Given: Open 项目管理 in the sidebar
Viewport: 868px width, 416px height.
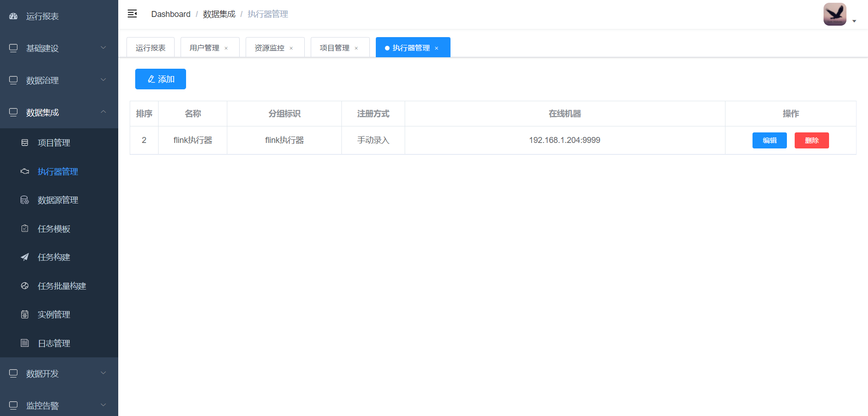Looking at the screenshot, I should pyautogui.click(x=59, y=142).
